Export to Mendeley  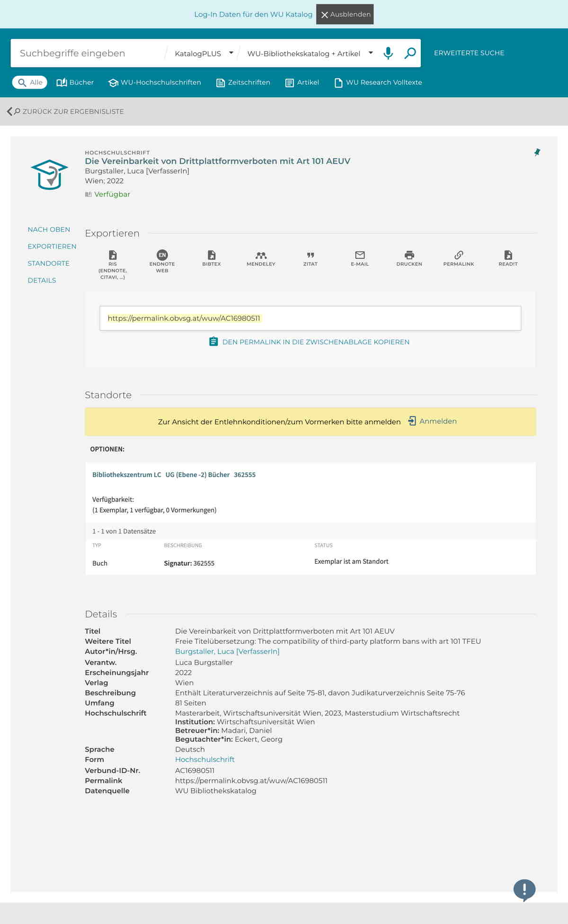[x=261, y=258]
